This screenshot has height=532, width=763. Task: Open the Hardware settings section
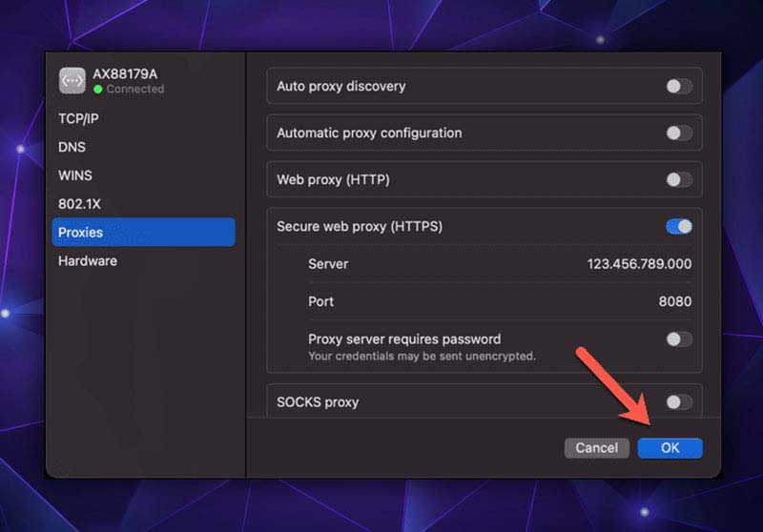click(x=88, y=261)
